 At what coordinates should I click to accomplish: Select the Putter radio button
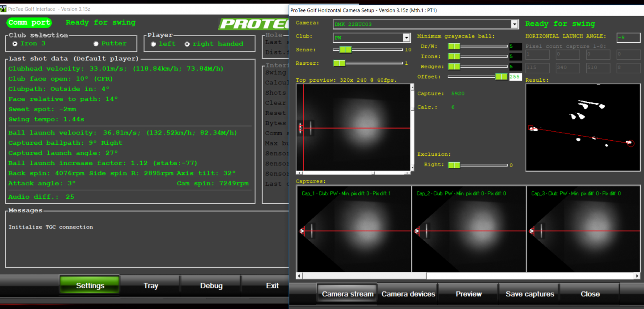tap(96, 44)
